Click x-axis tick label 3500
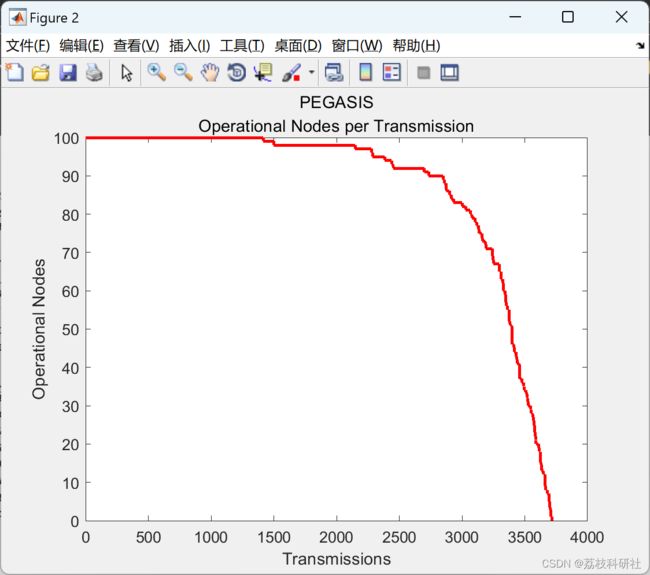The height and width of the screenshot is (575, 650). coord(524,537)
